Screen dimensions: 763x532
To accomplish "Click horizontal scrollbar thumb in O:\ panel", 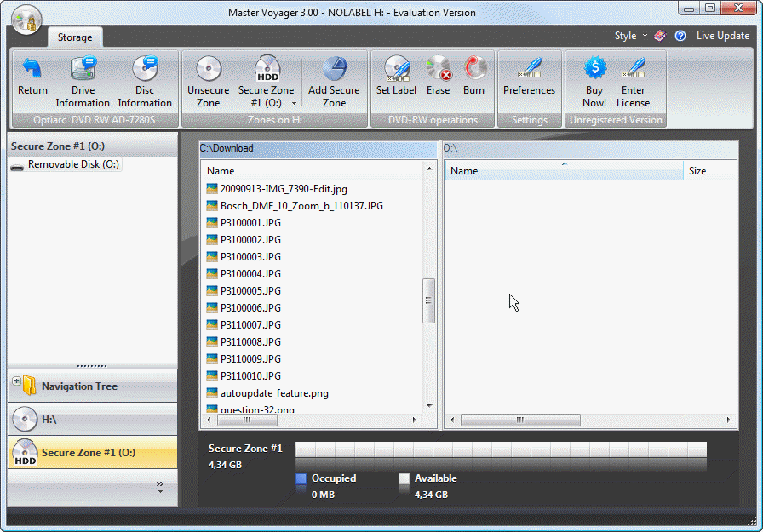I will 520,420.
